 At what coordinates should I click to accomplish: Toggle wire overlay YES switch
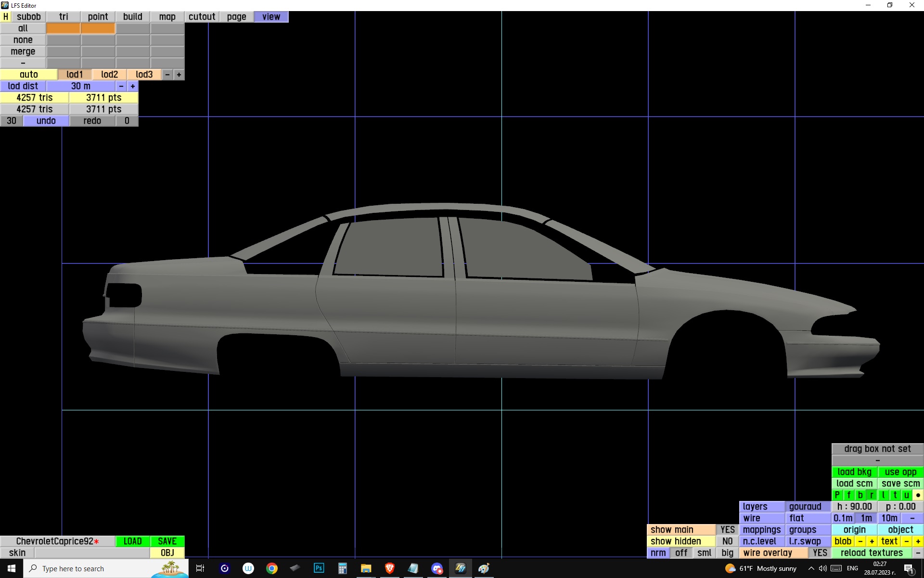820,552
